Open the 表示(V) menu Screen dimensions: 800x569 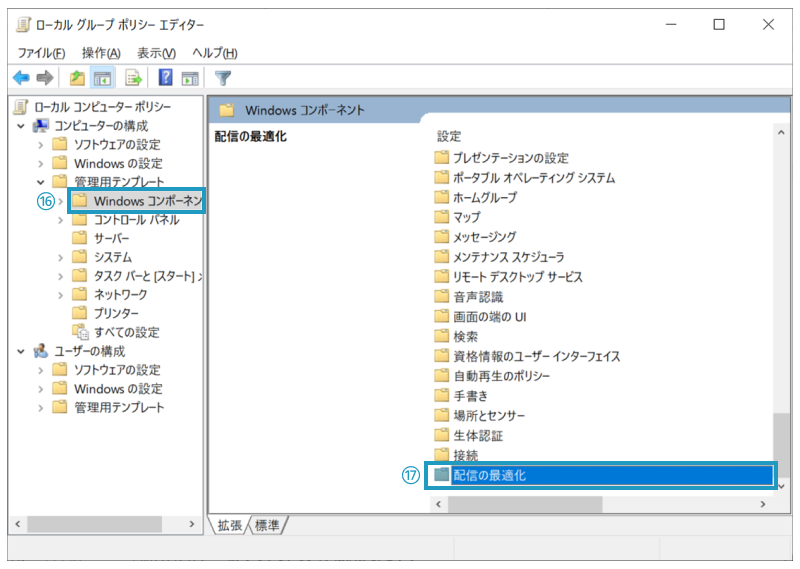(156, 53)
